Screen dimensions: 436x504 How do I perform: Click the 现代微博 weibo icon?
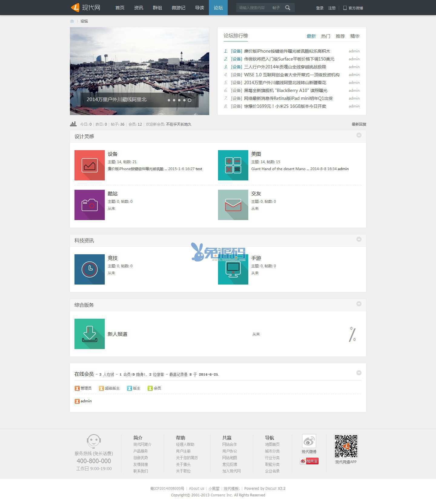coord(309,441)
